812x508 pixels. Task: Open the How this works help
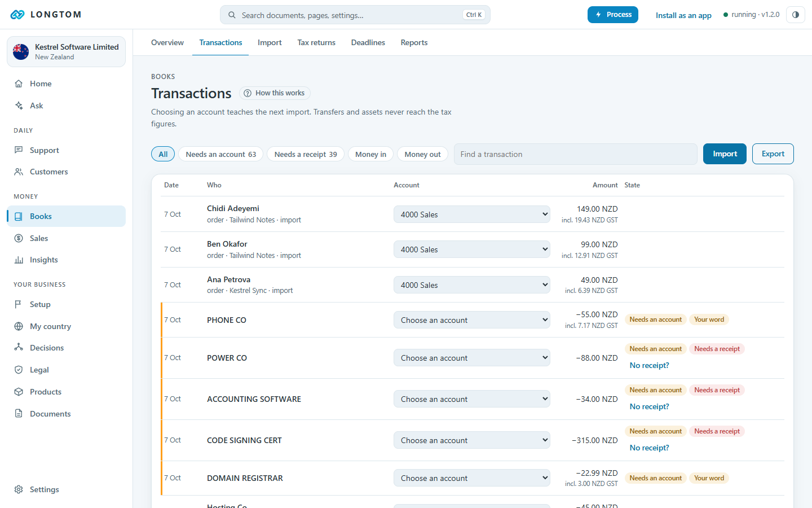(x=275, y=93)
